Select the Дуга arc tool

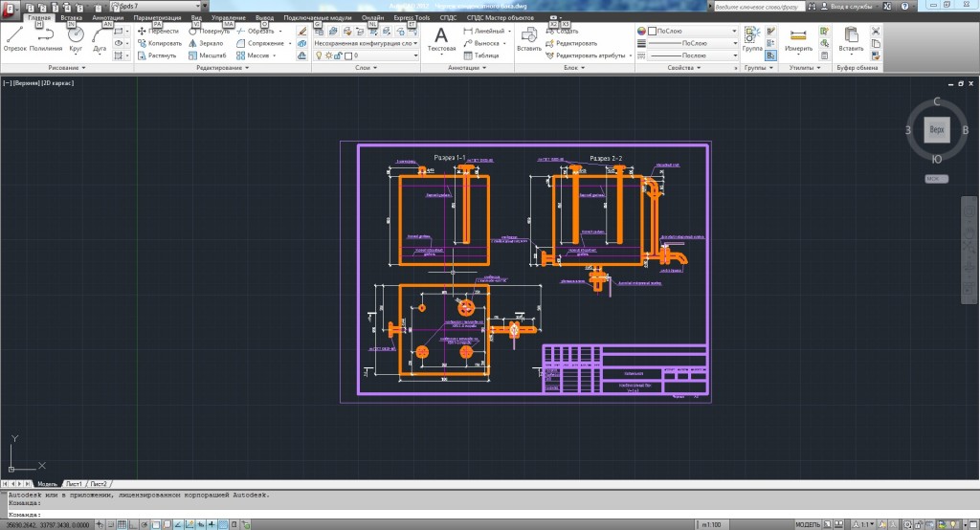(x=100, y=40)
